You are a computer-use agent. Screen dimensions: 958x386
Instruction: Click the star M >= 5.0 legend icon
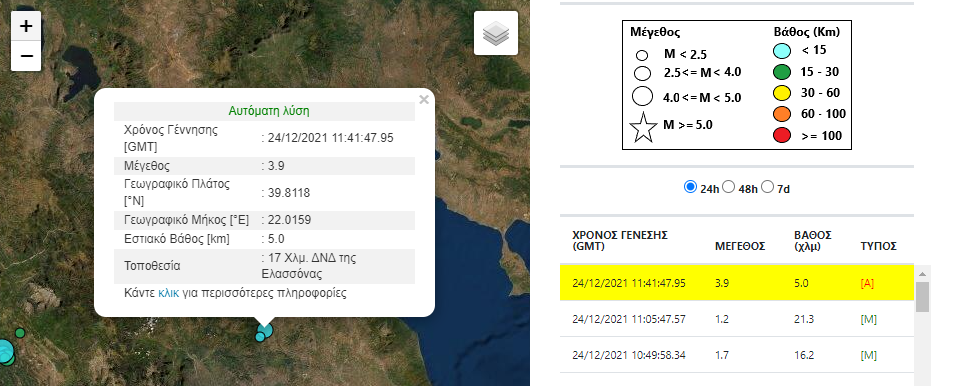click(643, 129)
